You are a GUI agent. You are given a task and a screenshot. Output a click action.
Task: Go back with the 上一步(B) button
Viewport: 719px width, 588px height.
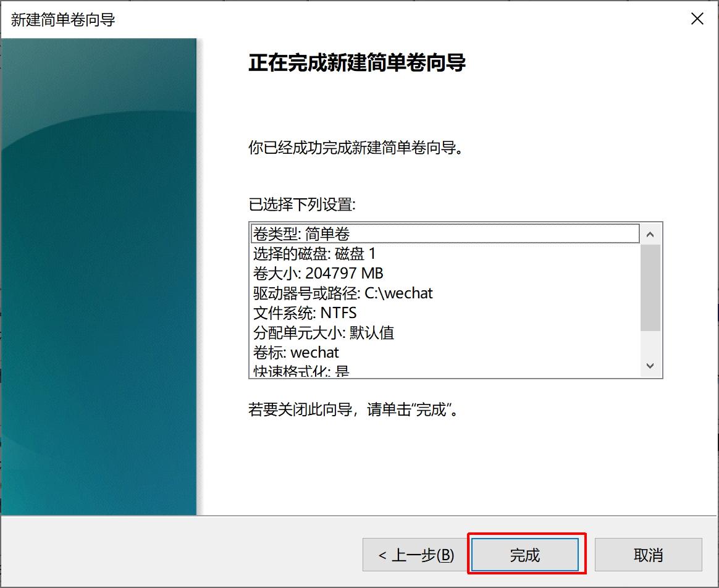click(x=416, y=555)
